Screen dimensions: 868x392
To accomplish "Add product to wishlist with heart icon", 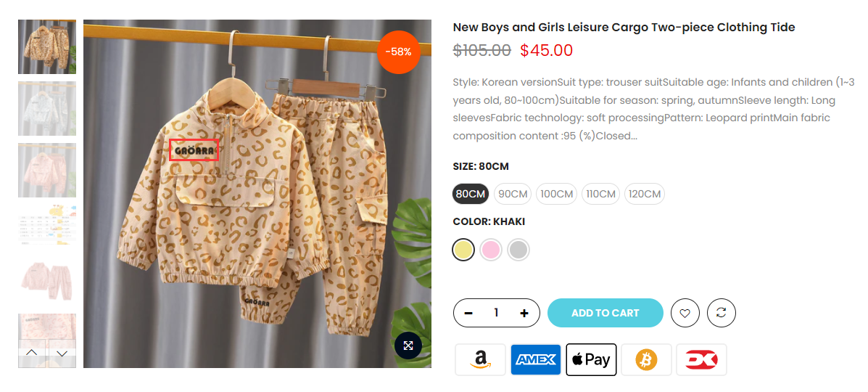I will click(685, 314).
